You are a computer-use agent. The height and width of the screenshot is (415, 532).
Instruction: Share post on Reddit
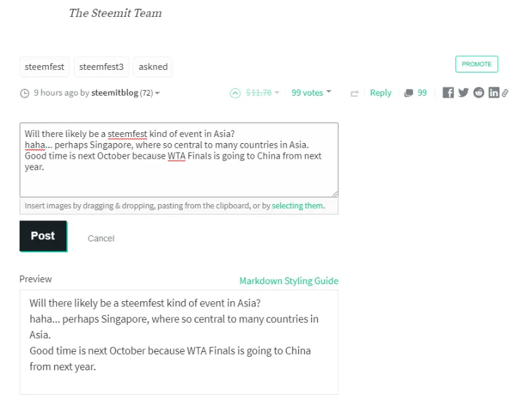click(478, 92)
